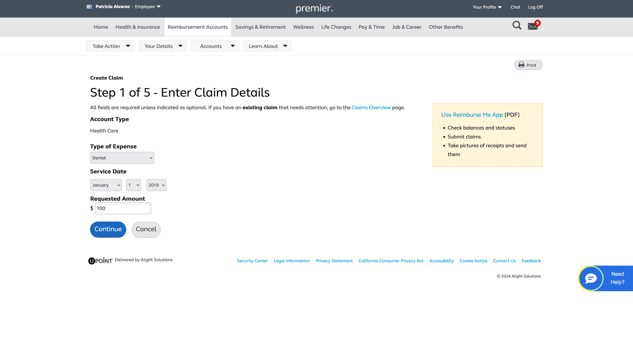This screenshot has height=364, width=633.
Task: Open the service date month dropdown
Action: click(x=106, y=185)
